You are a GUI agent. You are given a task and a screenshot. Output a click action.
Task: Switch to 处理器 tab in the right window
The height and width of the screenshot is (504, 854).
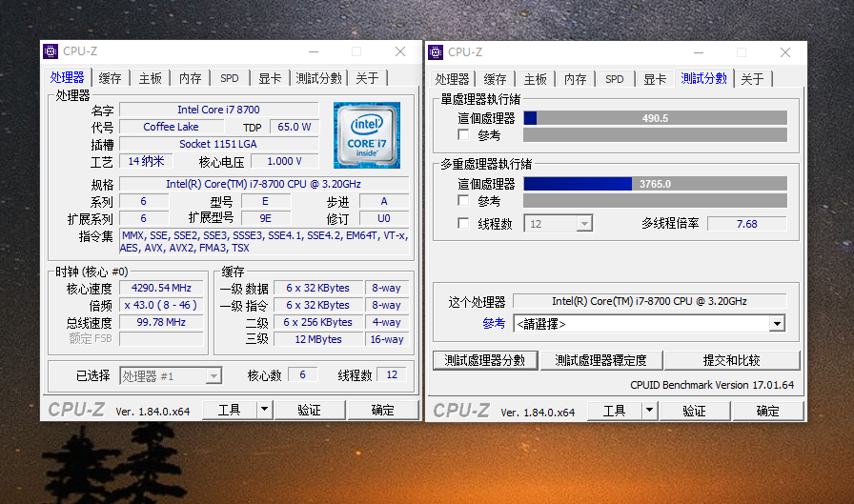coord(452,79)
